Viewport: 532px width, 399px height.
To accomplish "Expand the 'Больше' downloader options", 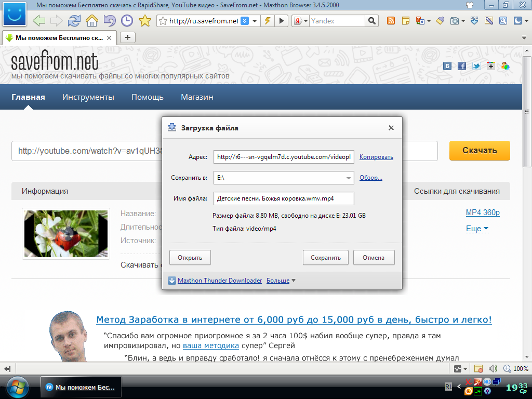I will click(x=281, y=281).
